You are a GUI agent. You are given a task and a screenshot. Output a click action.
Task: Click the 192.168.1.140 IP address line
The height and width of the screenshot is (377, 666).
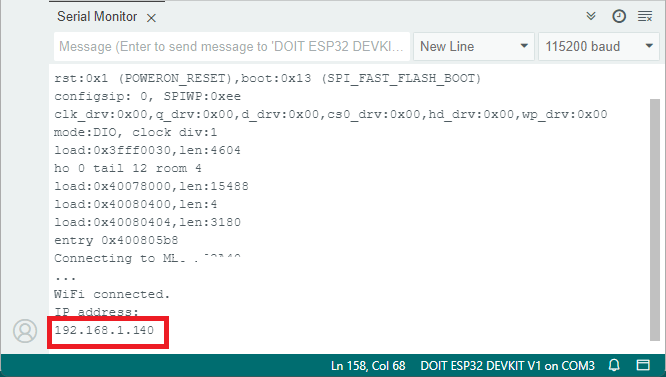(x=104, y=330)
